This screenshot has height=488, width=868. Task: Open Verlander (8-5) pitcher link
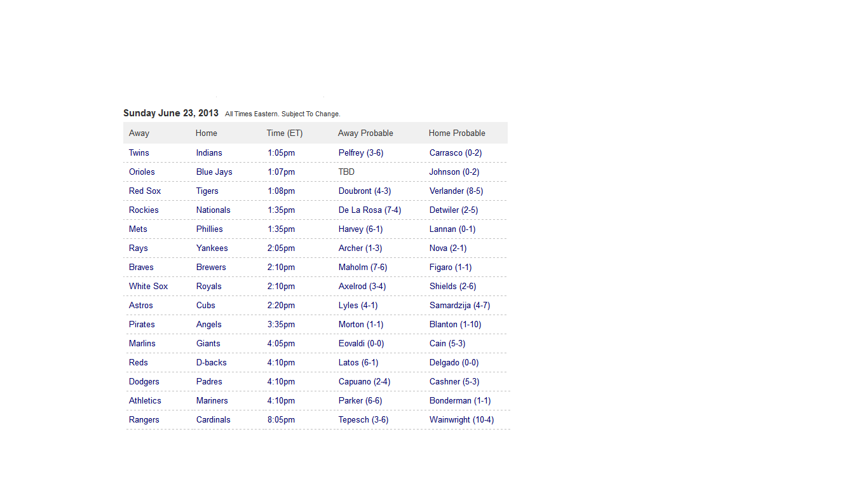456,191
